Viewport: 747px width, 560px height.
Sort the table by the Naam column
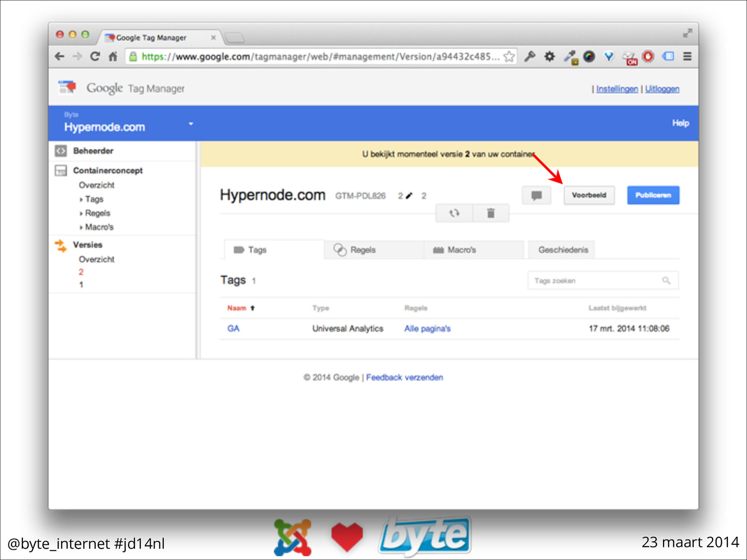click(x=240, y=308)
